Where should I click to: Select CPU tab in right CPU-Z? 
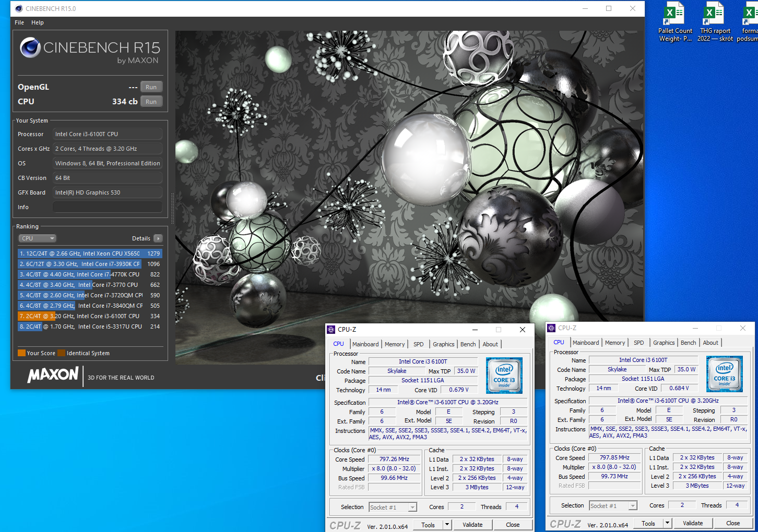(x=559, y=342)
